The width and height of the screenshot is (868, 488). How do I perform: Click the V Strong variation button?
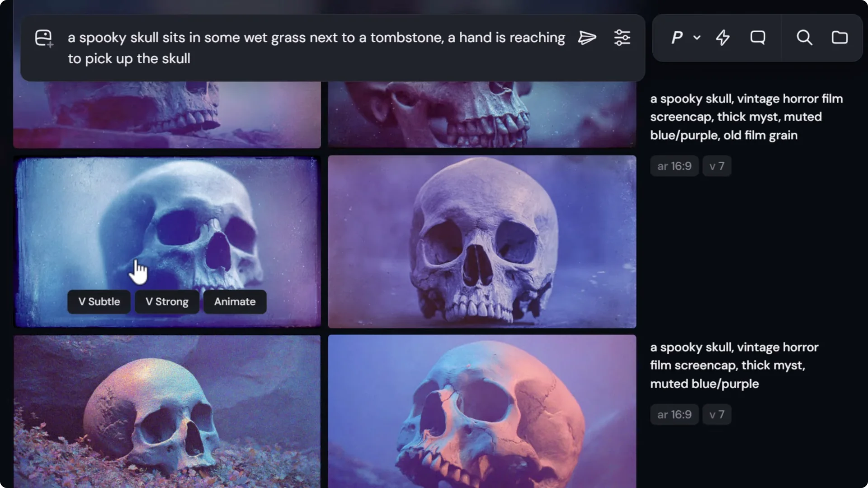pyautogui.click(x=166, y=302)
